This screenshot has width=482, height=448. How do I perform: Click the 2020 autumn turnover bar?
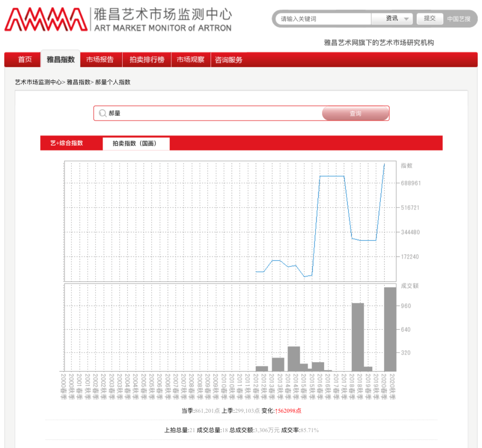tap(390, 329)
